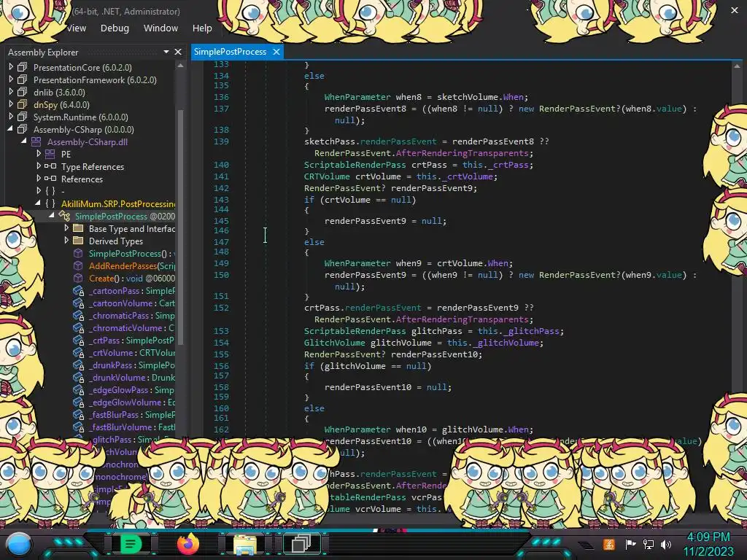Click the _drunkVolume field icon
The width and height of the screenshot is (747, 560).
(78, 377)
